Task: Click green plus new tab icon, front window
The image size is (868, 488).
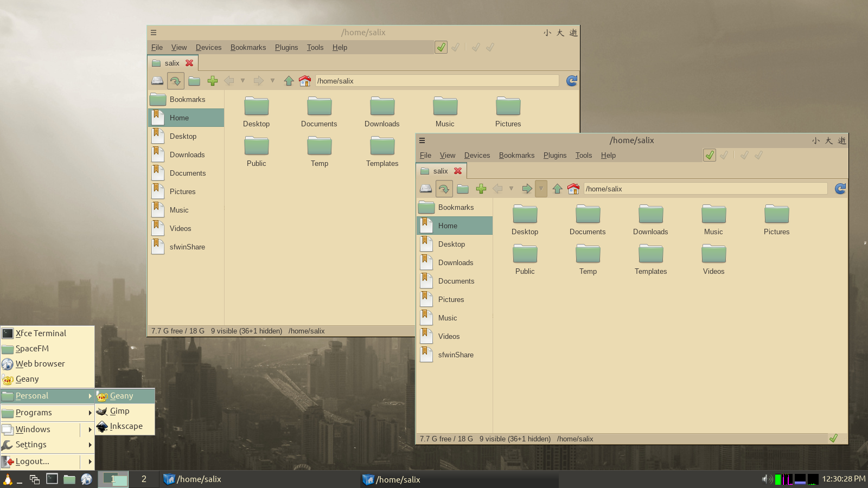Action: point(481,189)
